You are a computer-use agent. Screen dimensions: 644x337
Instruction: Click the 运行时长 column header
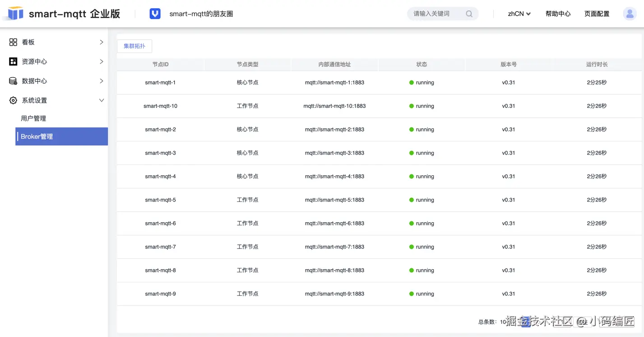pos(597,65)
